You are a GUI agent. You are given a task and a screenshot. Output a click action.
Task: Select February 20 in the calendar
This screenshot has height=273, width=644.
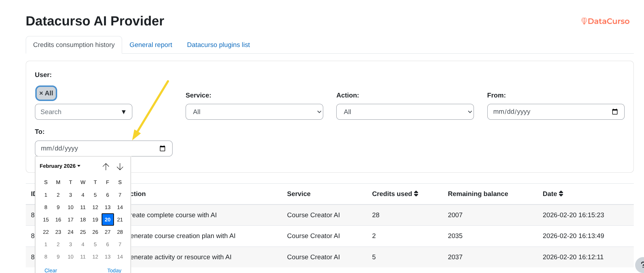[x=108, y=220]
